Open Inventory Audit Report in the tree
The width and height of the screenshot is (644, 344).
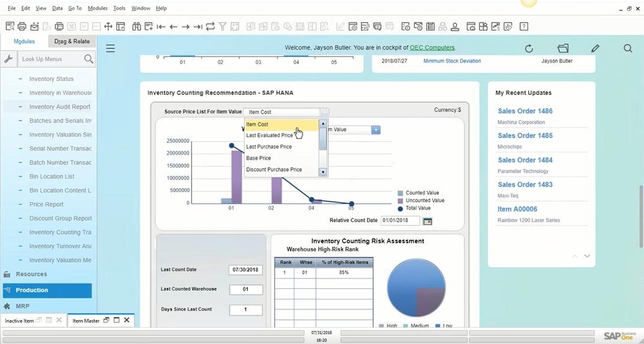click(59, 107)
